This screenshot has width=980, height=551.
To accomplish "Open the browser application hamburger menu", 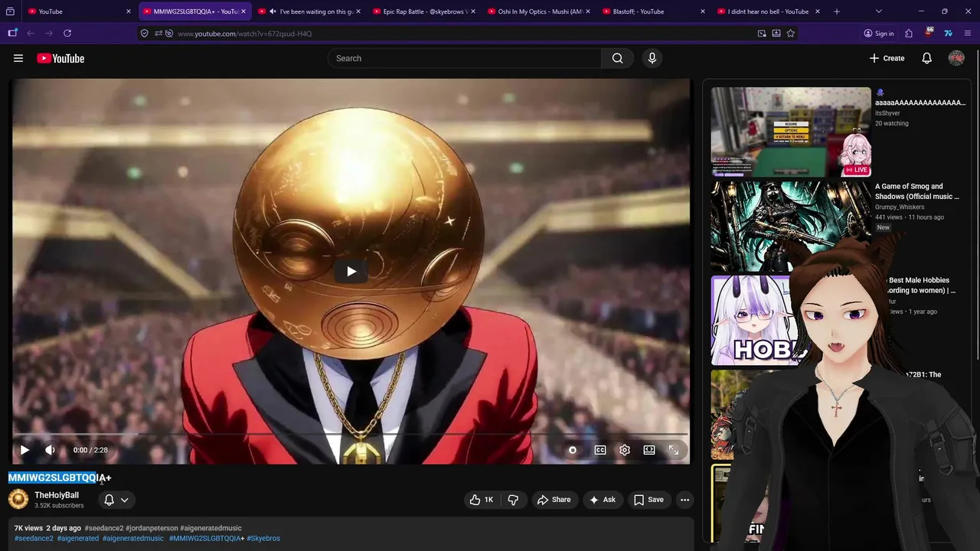I will point(969,33).
